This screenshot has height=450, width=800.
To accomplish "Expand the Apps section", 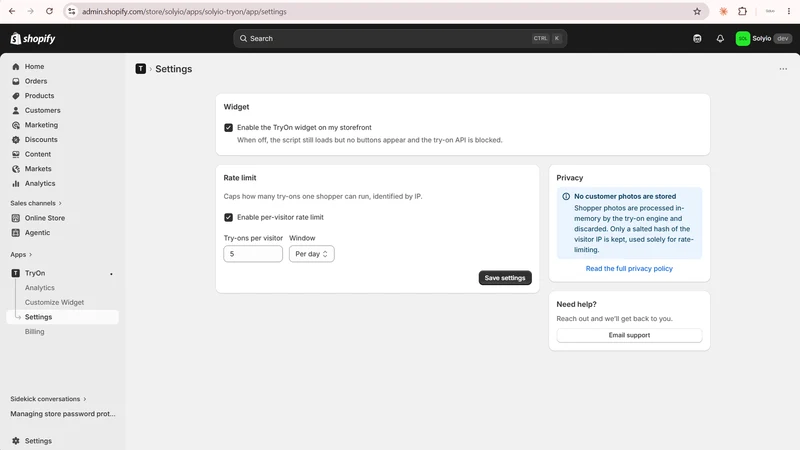I will pos(21,255).
